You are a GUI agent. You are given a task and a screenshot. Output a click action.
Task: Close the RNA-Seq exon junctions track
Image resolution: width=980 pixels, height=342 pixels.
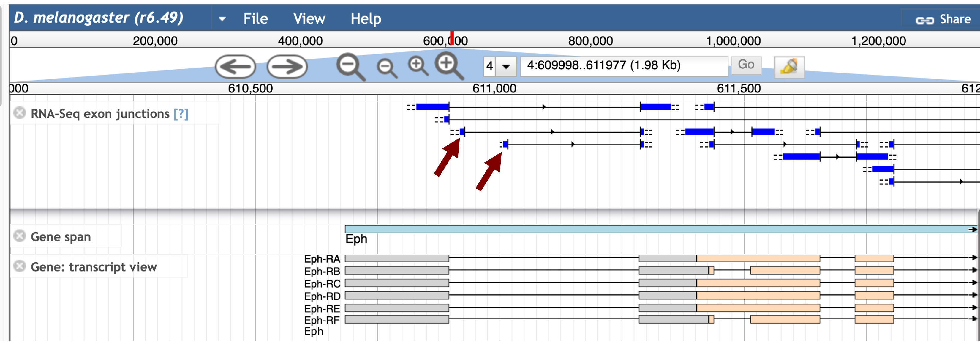point(19,113)
